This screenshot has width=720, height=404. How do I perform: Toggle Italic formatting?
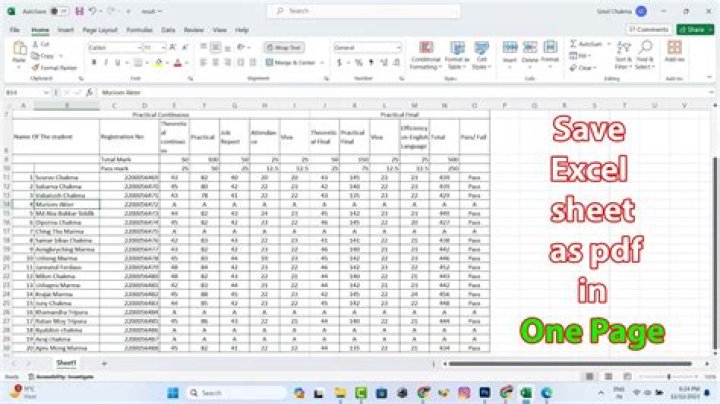[x=106, y=62]
